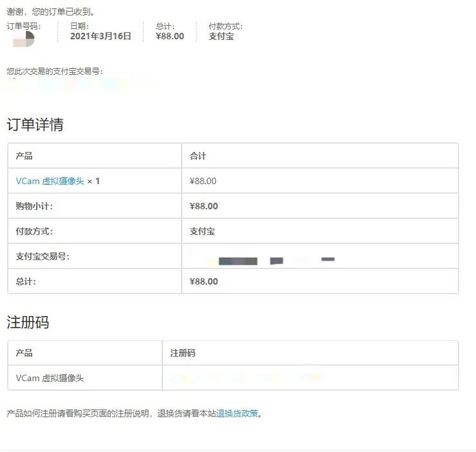476x452 pixels.
Task: Select the 总计: row label in table
Action: tap(26, 281)
